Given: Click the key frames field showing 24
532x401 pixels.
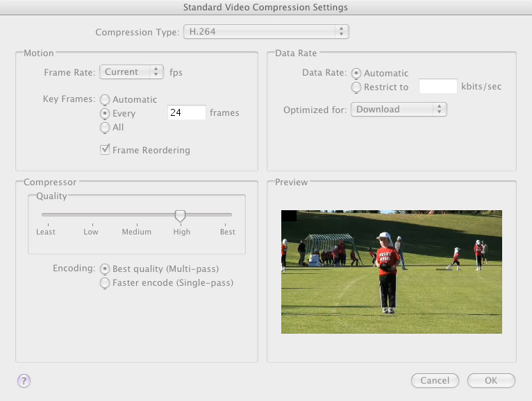Looking at the screenshot, I should pyautogui.click(x=187, y=112).
